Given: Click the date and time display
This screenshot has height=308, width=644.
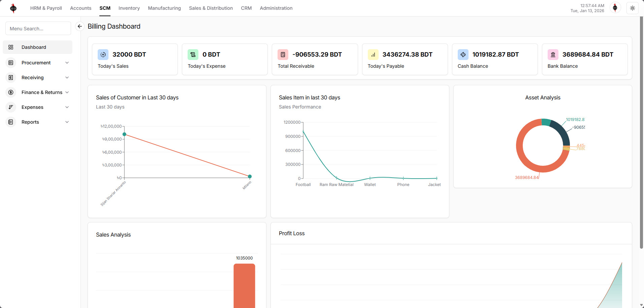Looking at the screenshot, I should (x=587, y=8).
